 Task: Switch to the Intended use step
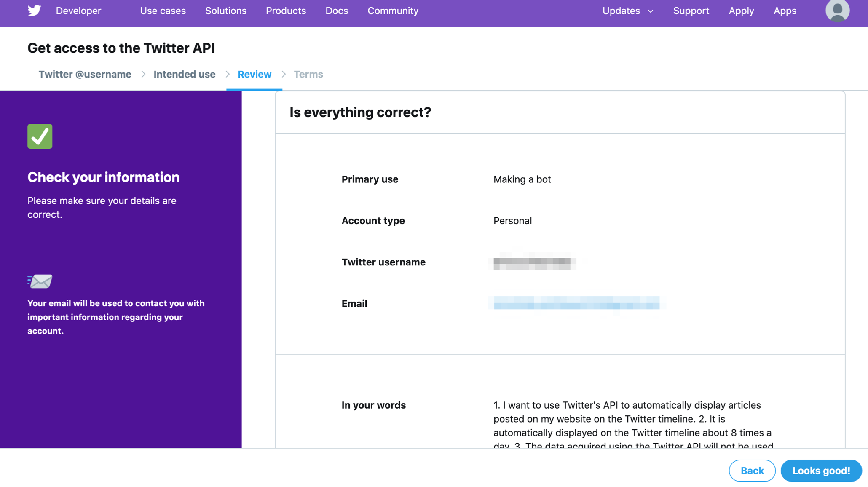(x=184, y=74)
